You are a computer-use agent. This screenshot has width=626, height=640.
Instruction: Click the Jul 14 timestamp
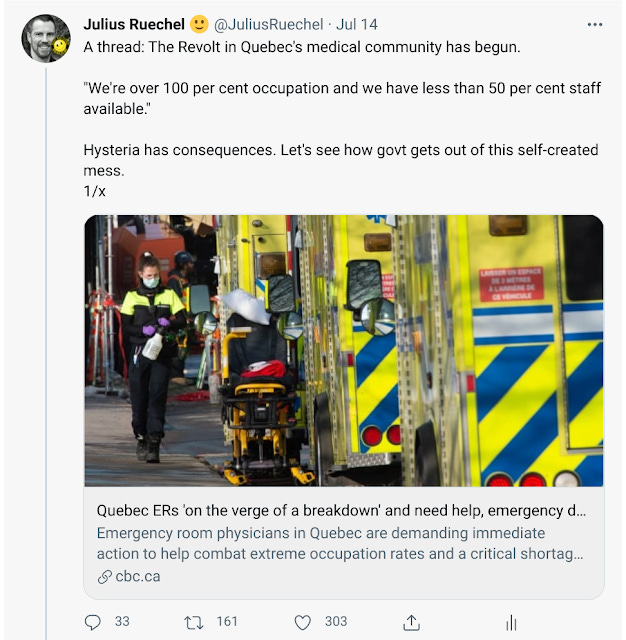(357, 24)
